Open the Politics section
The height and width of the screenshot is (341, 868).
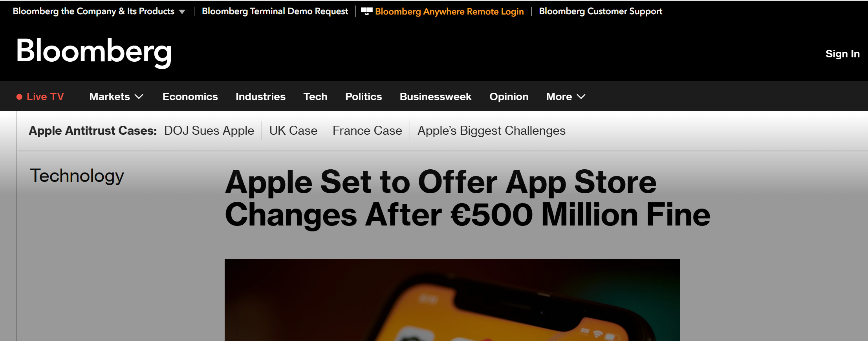point(363,97)
